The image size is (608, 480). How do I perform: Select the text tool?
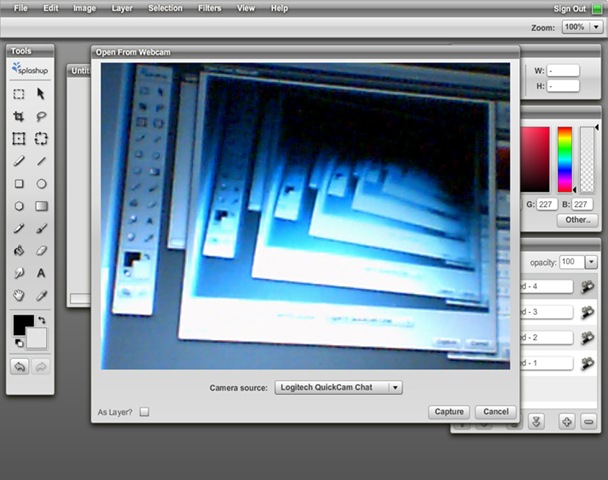[42, 273]
